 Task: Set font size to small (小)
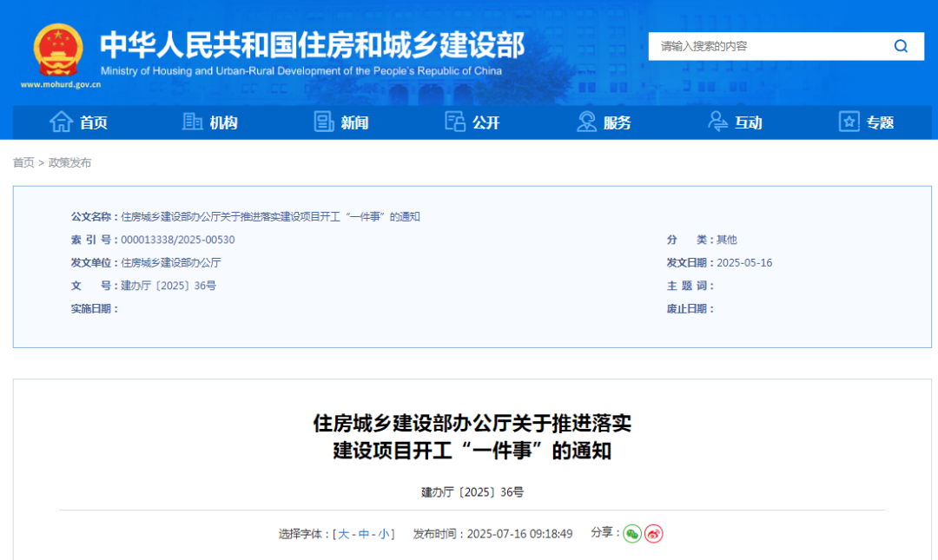click(384, 534)
